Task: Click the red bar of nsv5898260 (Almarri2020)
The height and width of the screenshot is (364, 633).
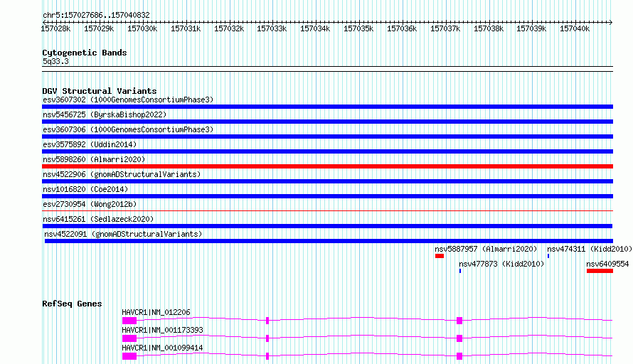Action: 327,166
